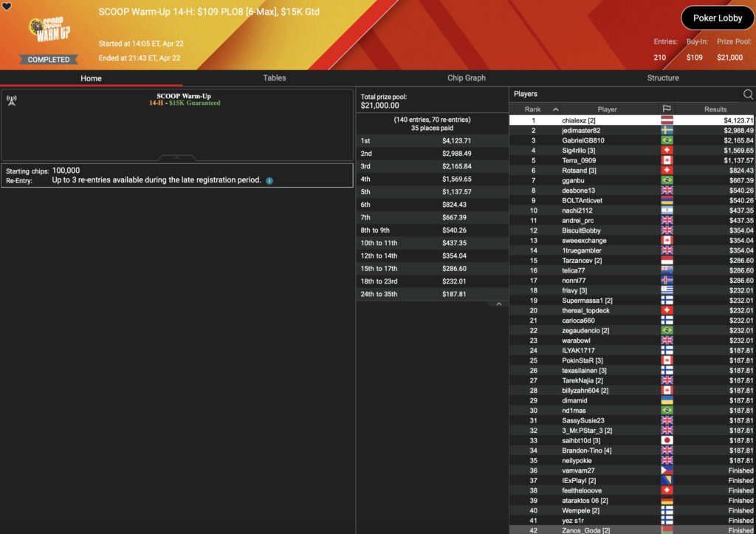Click the heart favorite icon
The width and height of the screenshot is (756, 534).
click(x=7, y=6)
